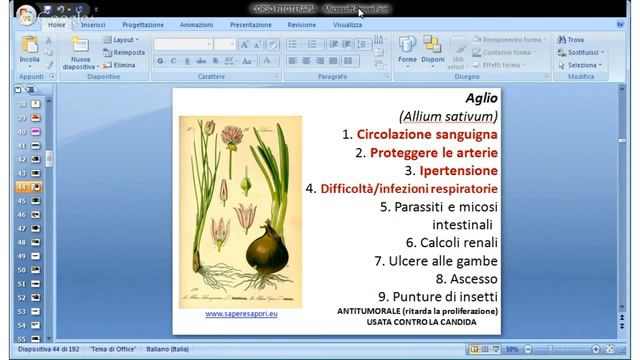Click the Office button
Screen dimensions: 640x360
(x=26, y=16)
